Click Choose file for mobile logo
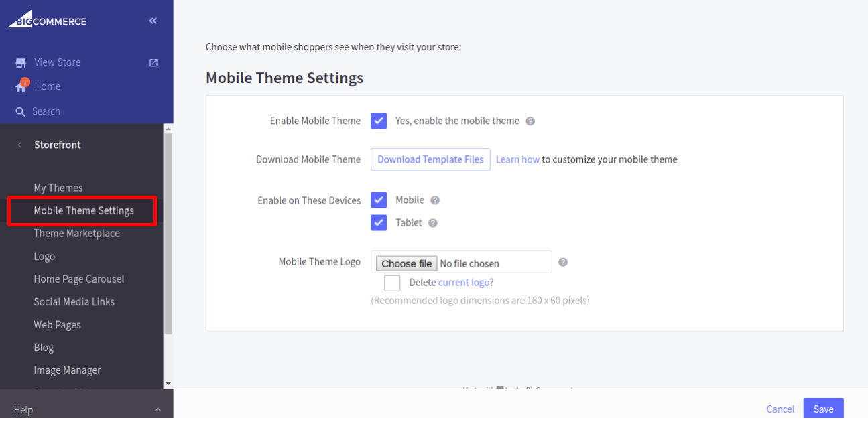Image resolution: width=868 pixels, height=422 pixels. (x=406, y=263)
